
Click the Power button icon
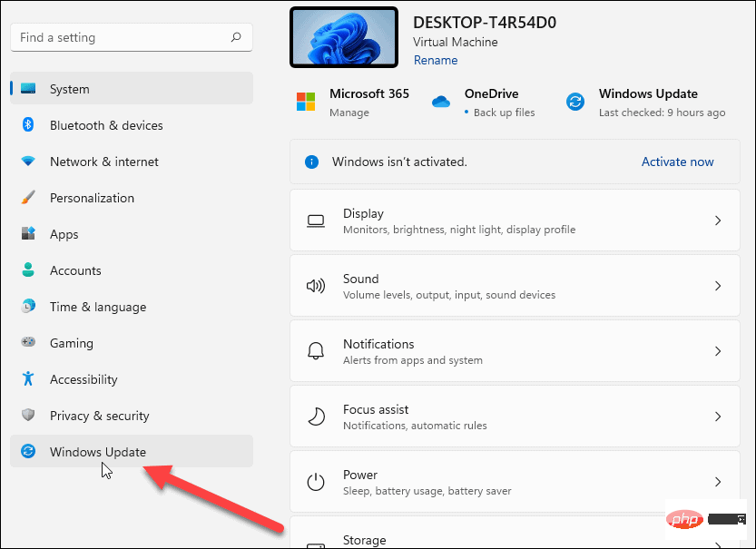(x=316, y=482)
